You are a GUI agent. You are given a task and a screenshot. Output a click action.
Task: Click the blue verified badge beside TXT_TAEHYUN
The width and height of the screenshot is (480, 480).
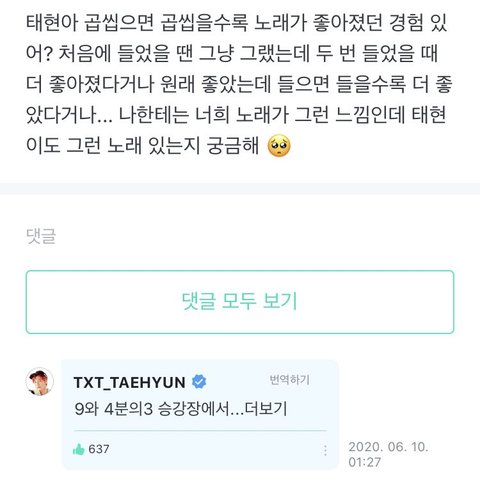pyautogui.click(x=199, y=382)
